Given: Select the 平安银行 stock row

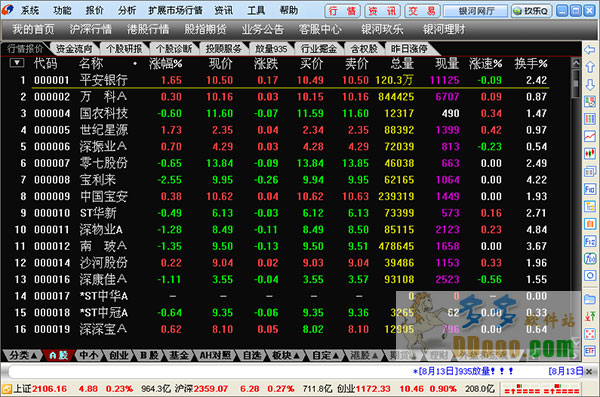Looking at the screenshot, I should pos(290,80).
